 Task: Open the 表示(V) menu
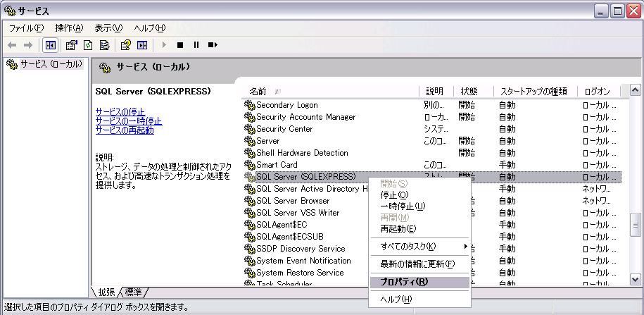click(108, 28)
